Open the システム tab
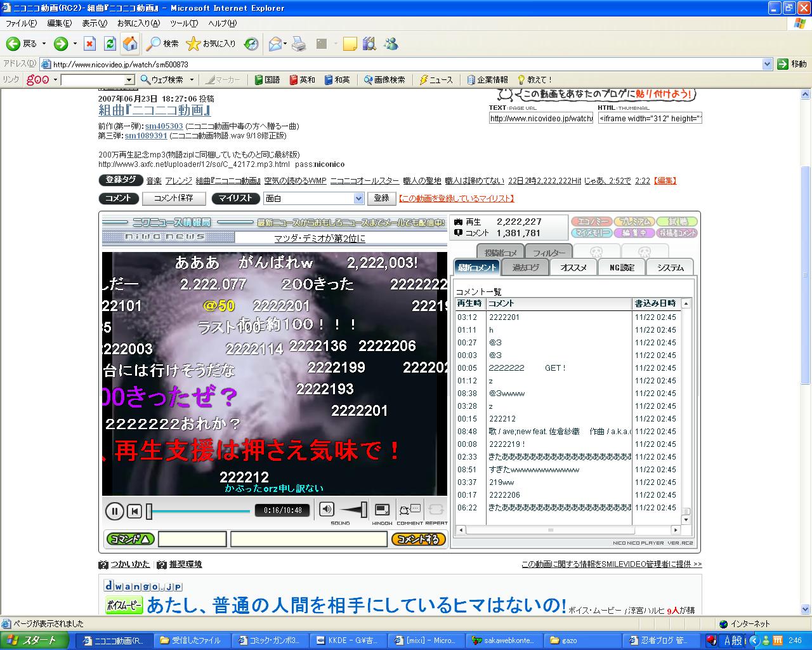Screen dimensions: 812x650 click(670, 267)
